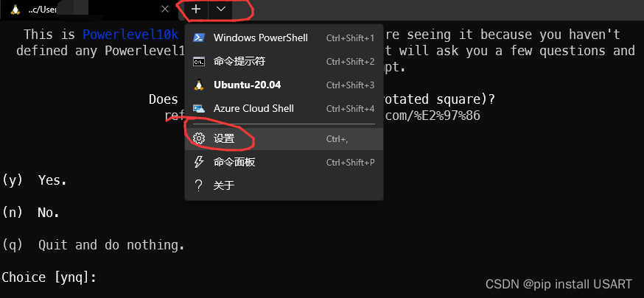Viewport: 644px width, 298px height.
Task: Click the Choice [ynq] prompt line
Action: (x=49, y=277)
